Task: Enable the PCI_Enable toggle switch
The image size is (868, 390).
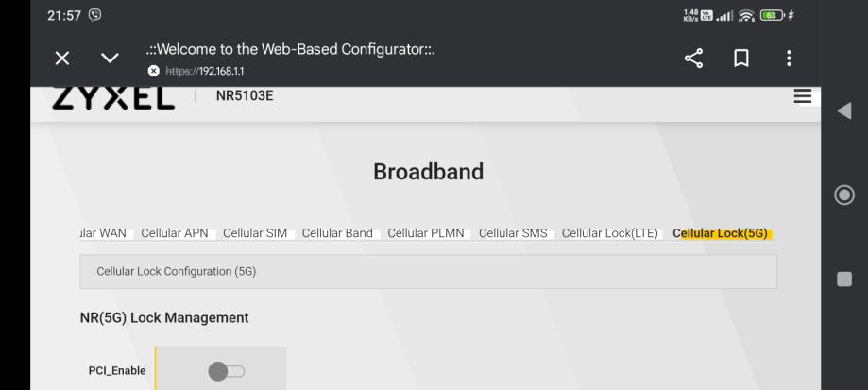Action: (x=226, y=371)
